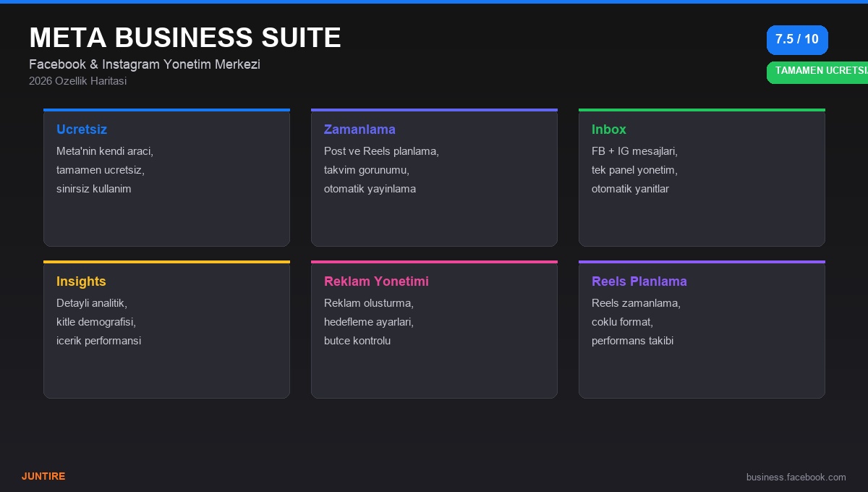Screen dimensions: 868x492
Task: Click the text "tamamen ucretsiz," in Ucretsiz card
Action: (x=101, y=170)
